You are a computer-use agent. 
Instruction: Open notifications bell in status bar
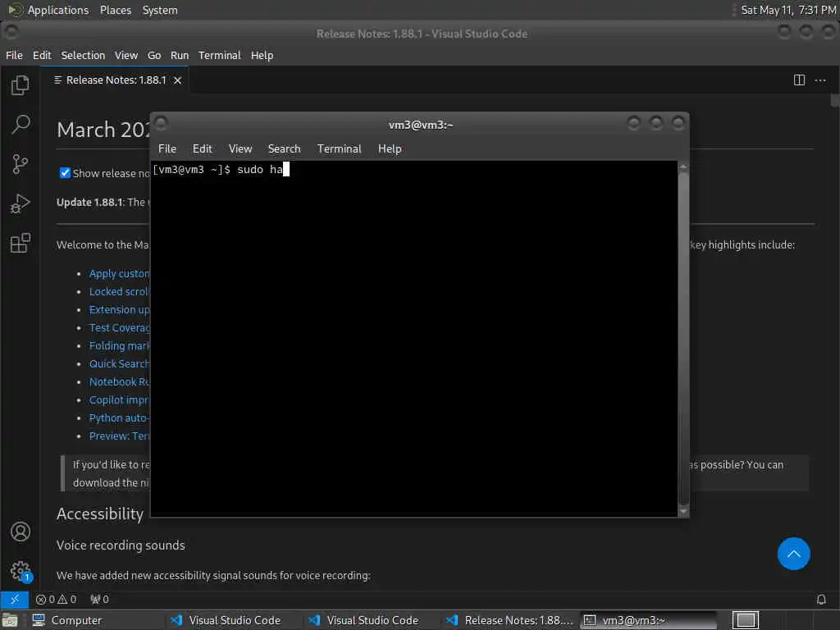pyautogui.click(x=821, y=599)
